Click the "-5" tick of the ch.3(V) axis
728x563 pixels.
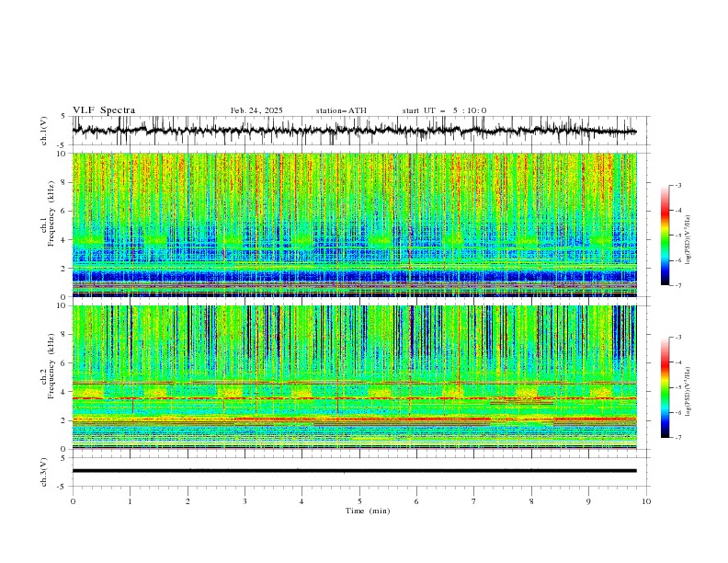point(63,487)
